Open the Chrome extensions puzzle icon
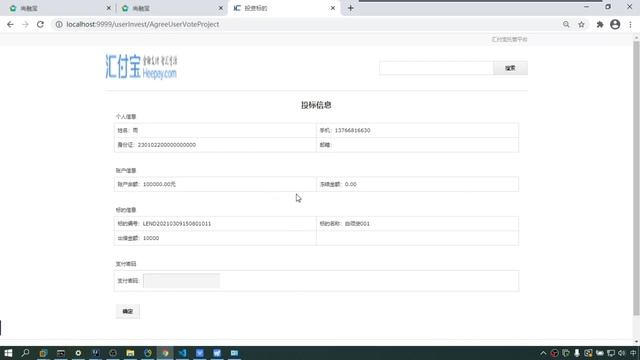The width and height of the screenshot is (640, 360). pyautogui.click(x=600, y=24)
